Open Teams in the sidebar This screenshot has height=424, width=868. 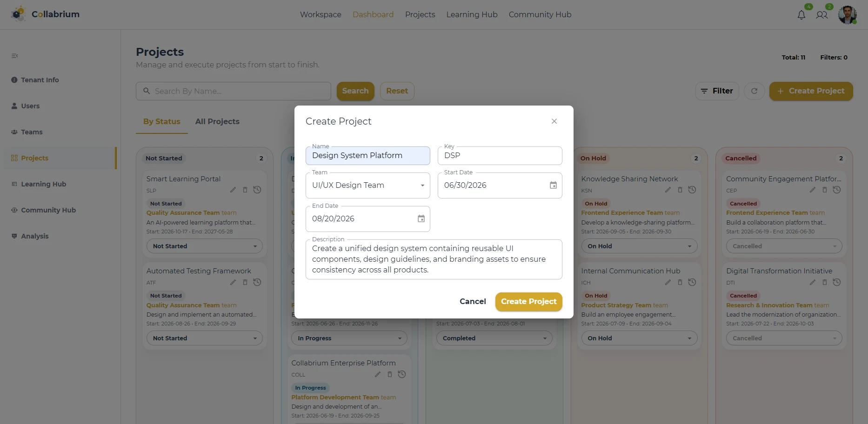[x=32, y=132]
